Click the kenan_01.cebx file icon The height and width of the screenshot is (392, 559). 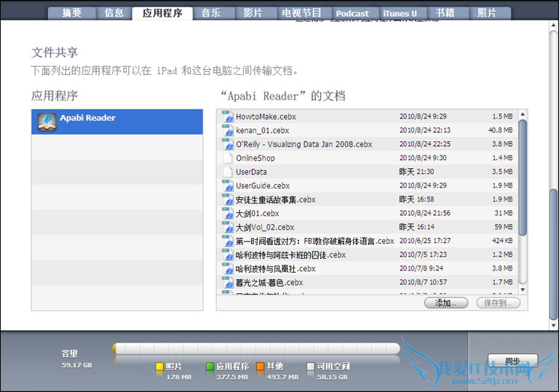(x=227, y=131)
